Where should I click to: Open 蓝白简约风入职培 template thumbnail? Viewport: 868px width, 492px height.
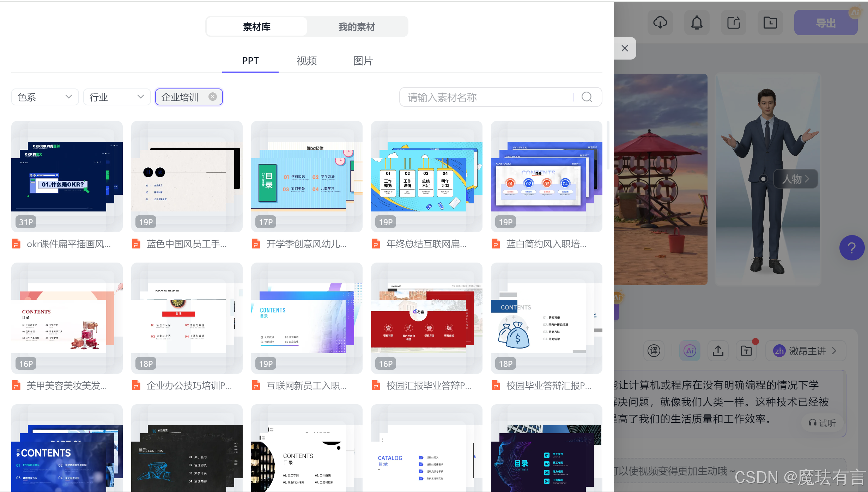coord(547,177)
